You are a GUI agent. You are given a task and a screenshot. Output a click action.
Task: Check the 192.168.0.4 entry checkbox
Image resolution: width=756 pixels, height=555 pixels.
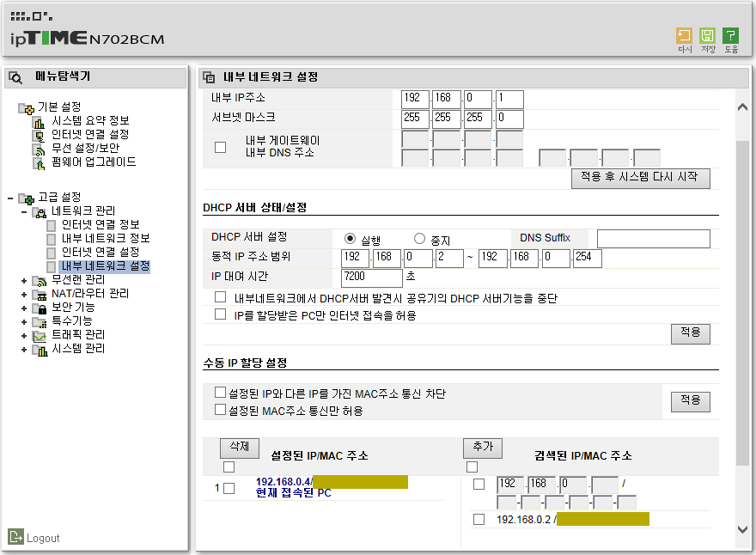pyautogui.click(x=229, y=489)
